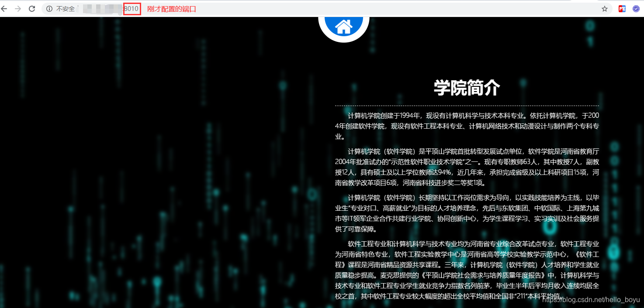Image resolution: width=644 pixels, height=308 pixels.
Task: Click the 学院简介 heading
Action: click(x=467, y=88)
